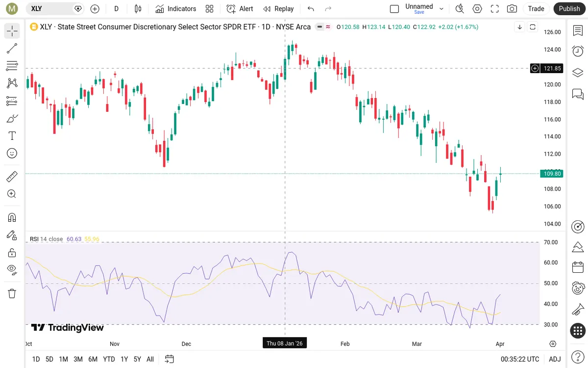Open the alerts panel

pos(578,51)
